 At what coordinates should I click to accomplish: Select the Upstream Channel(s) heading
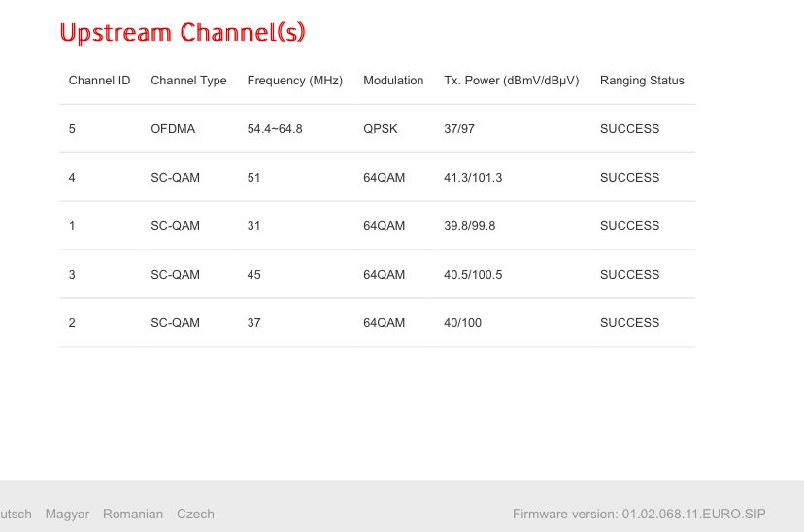[183, 33]
